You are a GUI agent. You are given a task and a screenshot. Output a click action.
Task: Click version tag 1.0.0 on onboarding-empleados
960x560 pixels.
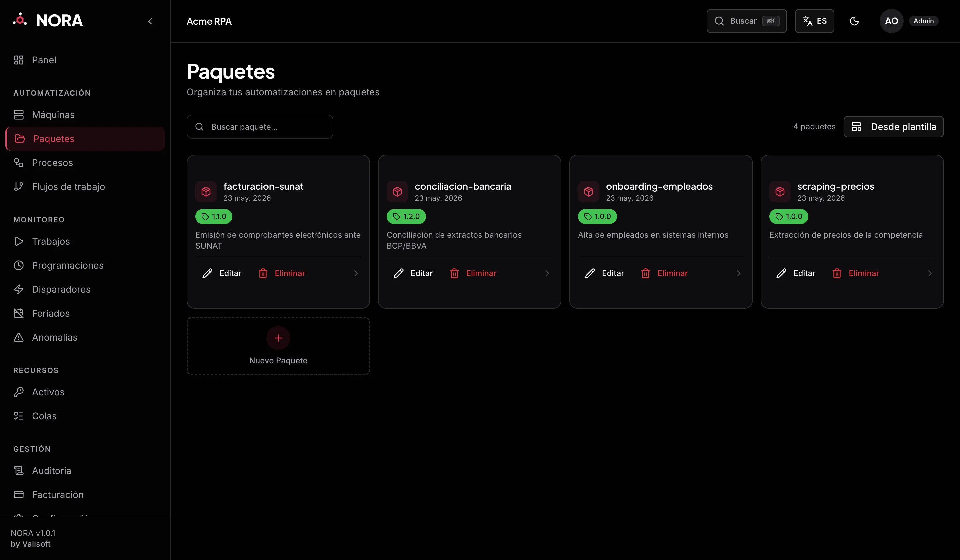click(597, 216)
